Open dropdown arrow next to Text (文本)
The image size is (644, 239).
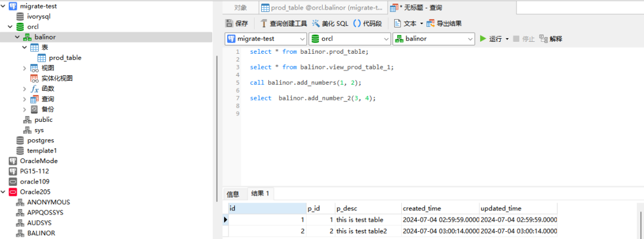click(422, 24)
